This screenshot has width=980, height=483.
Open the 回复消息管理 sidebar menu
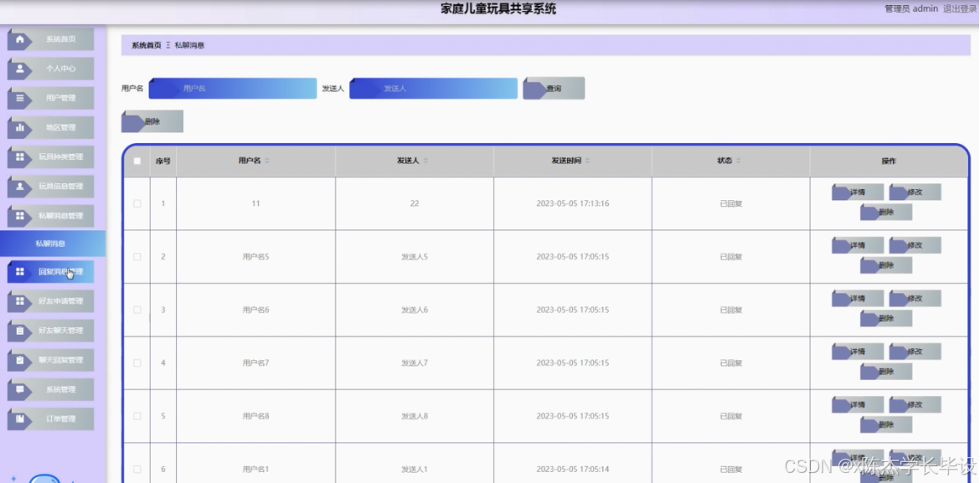click(x=50, y=272)
